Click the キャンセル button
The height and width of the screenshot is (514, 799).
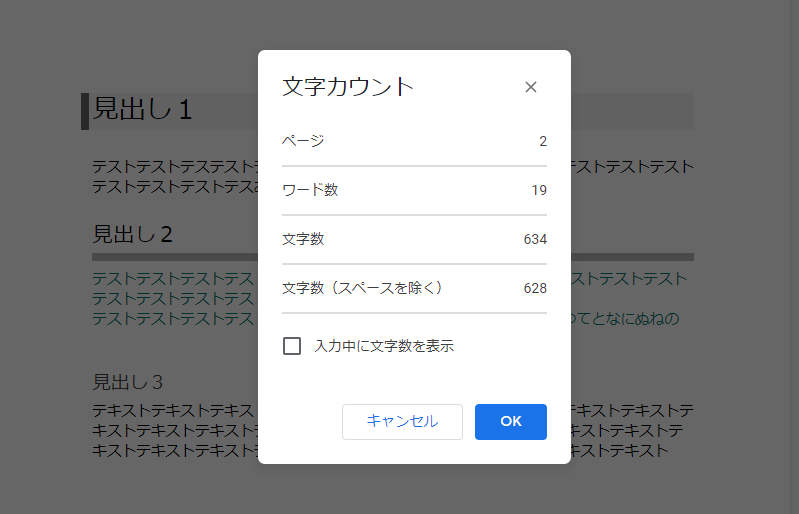[x=402, y=421]
